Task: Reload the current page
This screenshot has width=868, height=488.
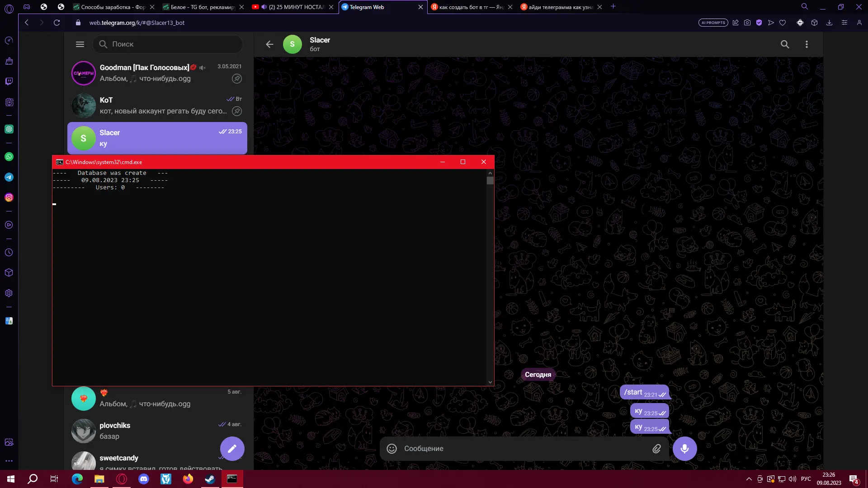Action: pos(57,23)
